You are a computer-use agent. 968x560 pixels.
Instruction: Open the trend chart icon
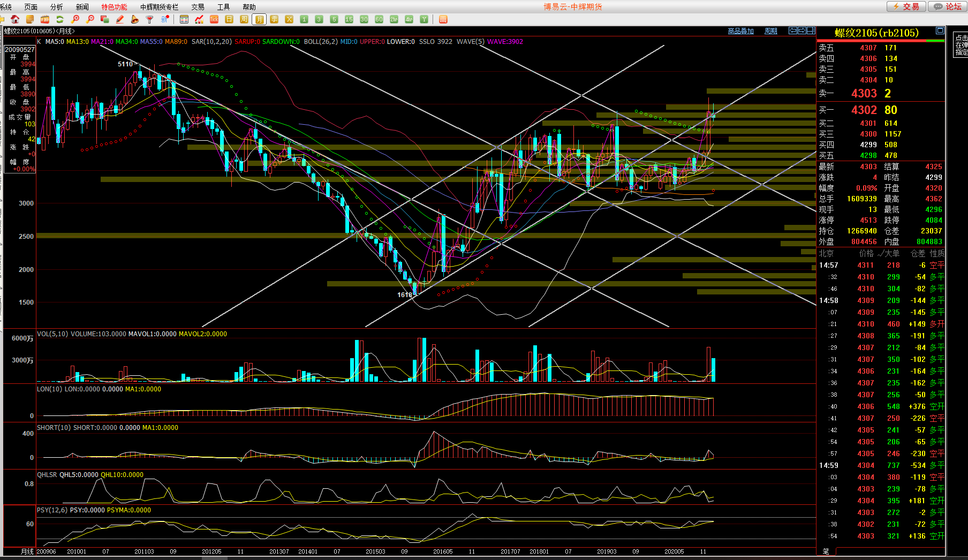click(x=199, y=19)
